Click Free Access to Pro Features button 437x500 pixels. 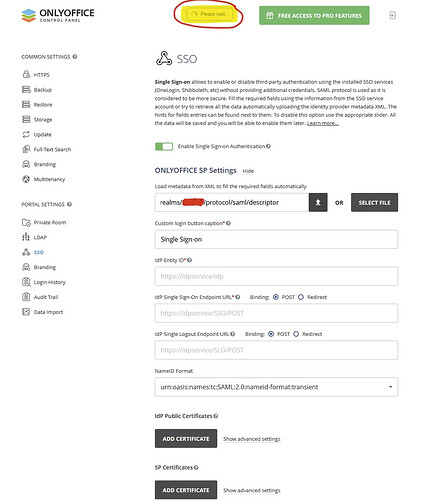(x=314, y=15)
